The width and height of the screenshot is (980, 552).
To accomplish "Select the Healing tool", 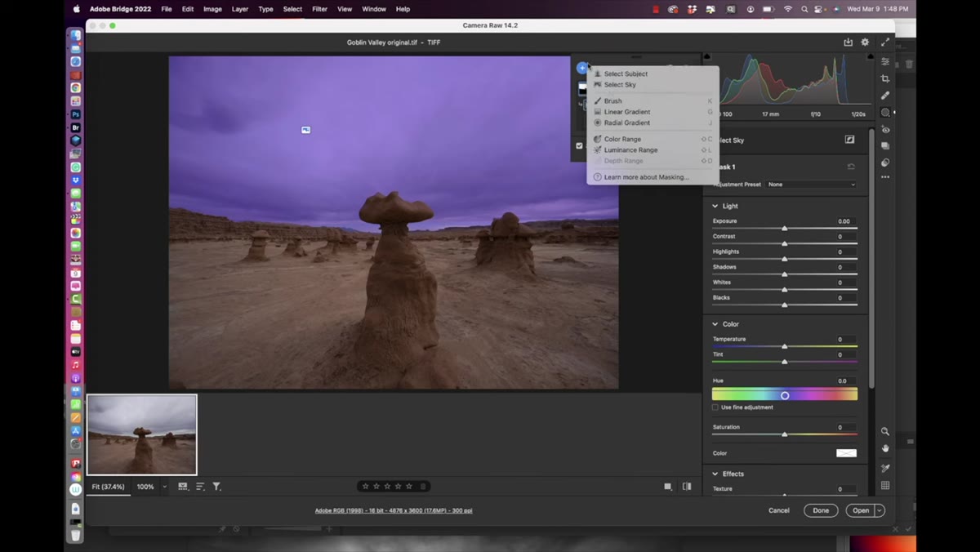I will 885,96.
